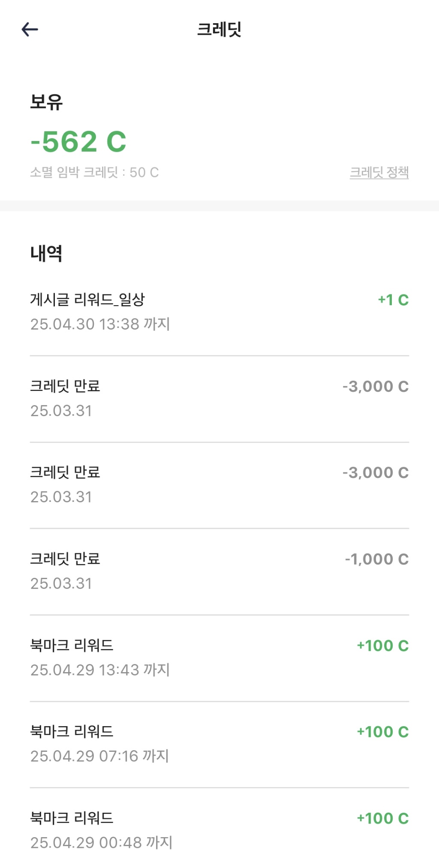Select the first 크레딧 만료 entry

(65, 386)
